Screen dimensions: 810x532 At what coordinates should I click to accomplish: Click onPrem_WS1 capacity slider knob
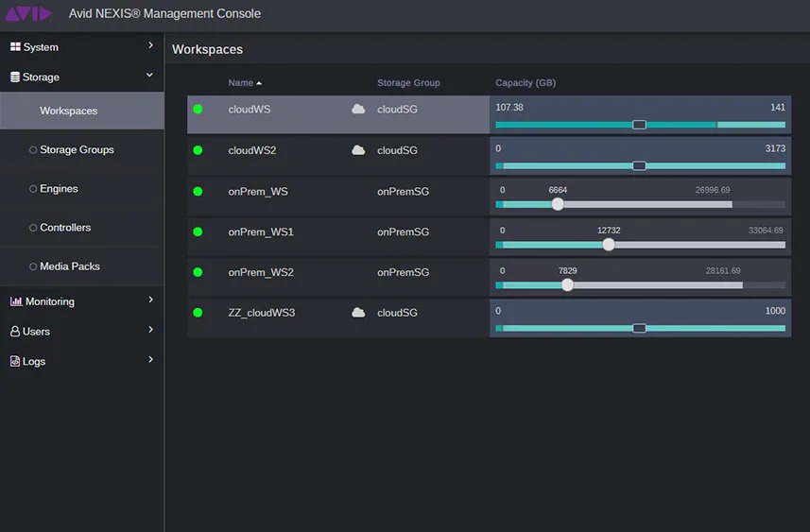[x=609, y=245]
